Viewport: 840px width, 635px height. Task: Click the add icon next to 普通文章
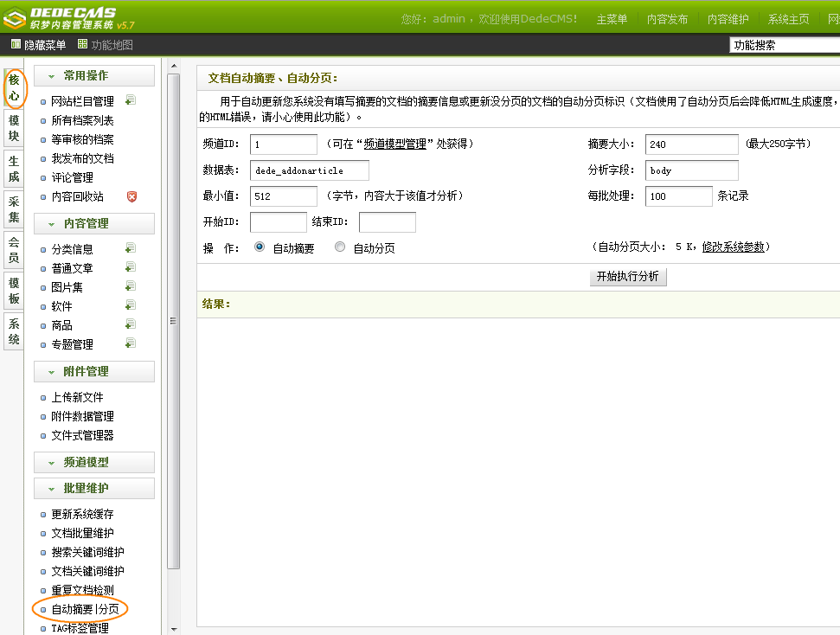[131, 268]
